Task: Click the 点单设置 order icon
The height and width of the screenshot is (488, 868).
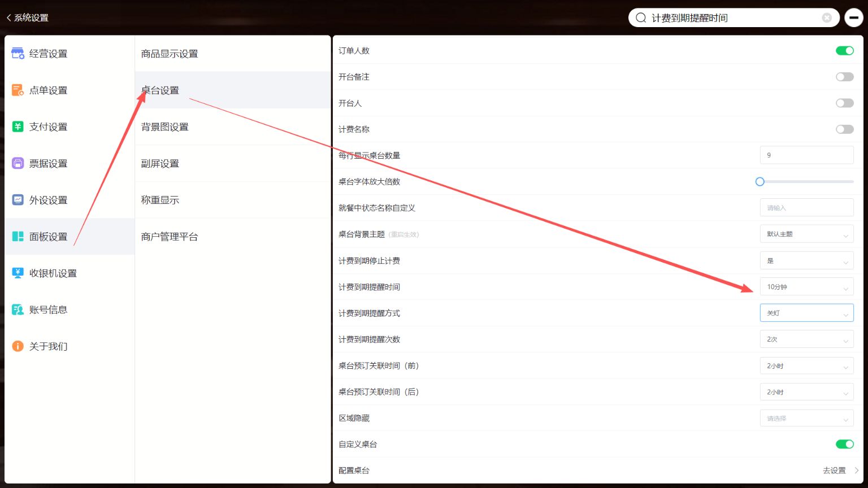Action: 18,90
